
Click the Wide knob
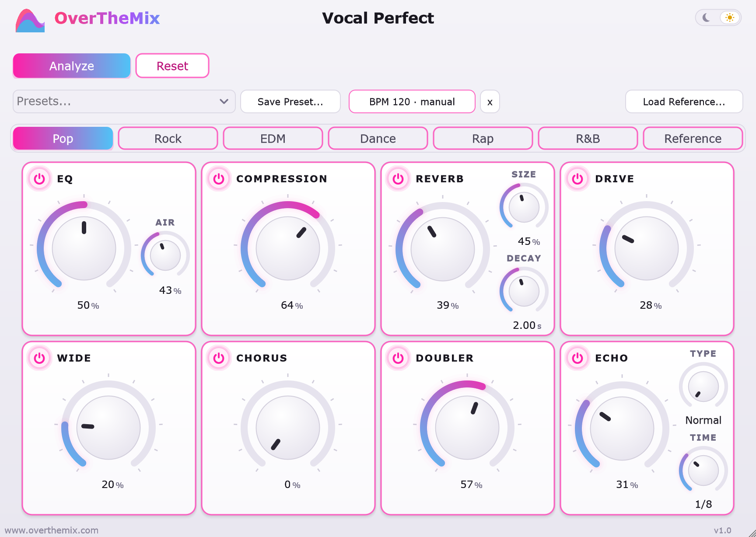pos(108,428)
